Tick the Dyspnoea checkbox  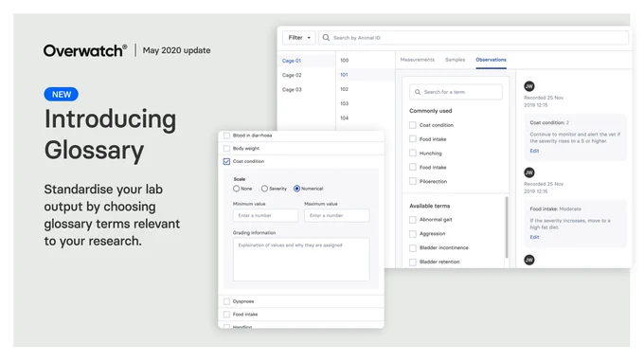point(226,301)
